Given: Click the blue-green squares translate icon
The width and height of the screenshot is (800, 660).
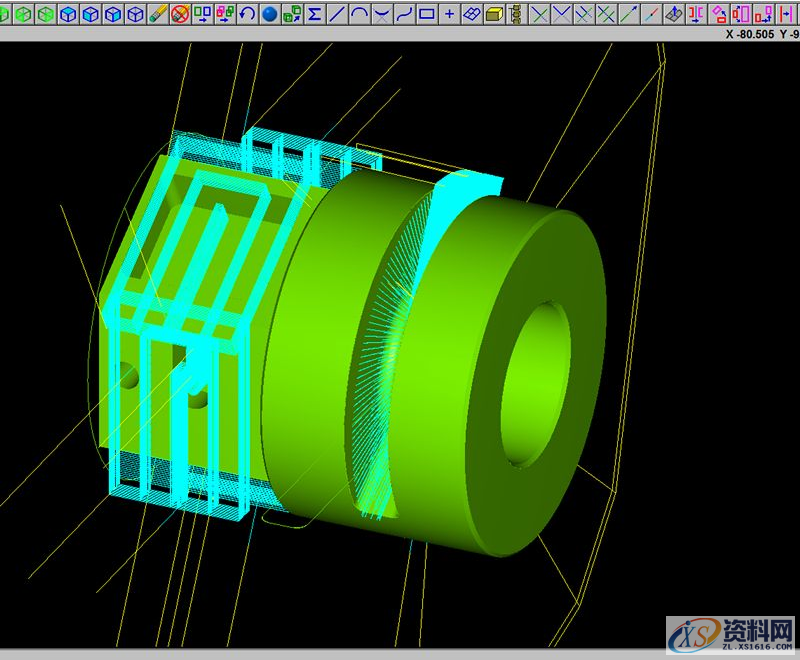Looking at the screenshot, I should (x=203, y=14).
